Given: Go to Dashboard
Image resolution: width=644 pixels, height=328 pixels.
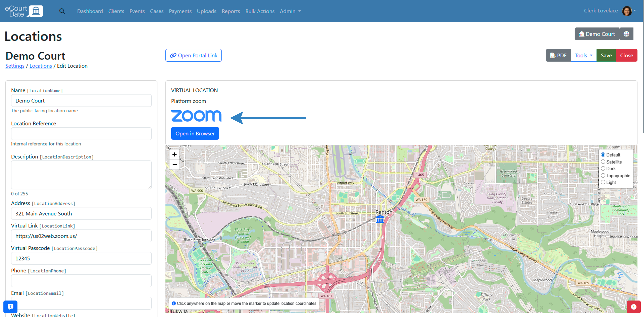Looking at the screenshot, I should 90,11.
